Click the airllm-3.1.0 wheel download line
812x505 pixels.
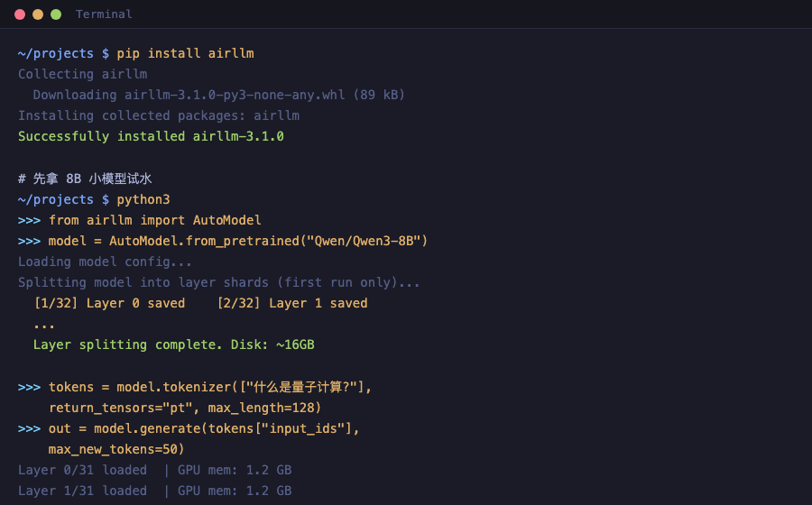[x=219, y=95]
